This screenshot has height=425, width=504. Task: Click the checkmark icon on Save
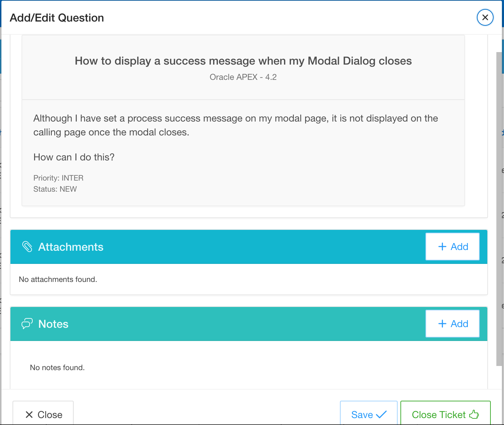pos(381,414)
